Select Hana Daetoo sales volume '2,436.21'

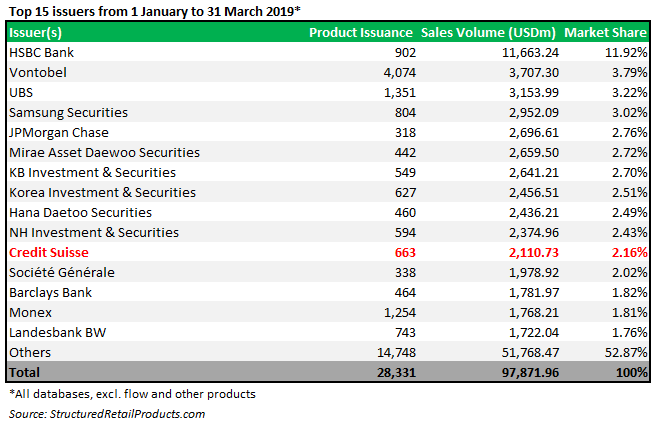[x=534, y=213]
